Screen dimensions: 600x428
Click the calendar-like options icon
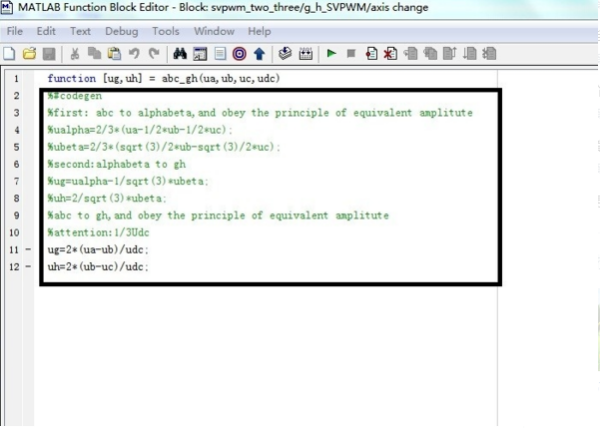point(305,54)
